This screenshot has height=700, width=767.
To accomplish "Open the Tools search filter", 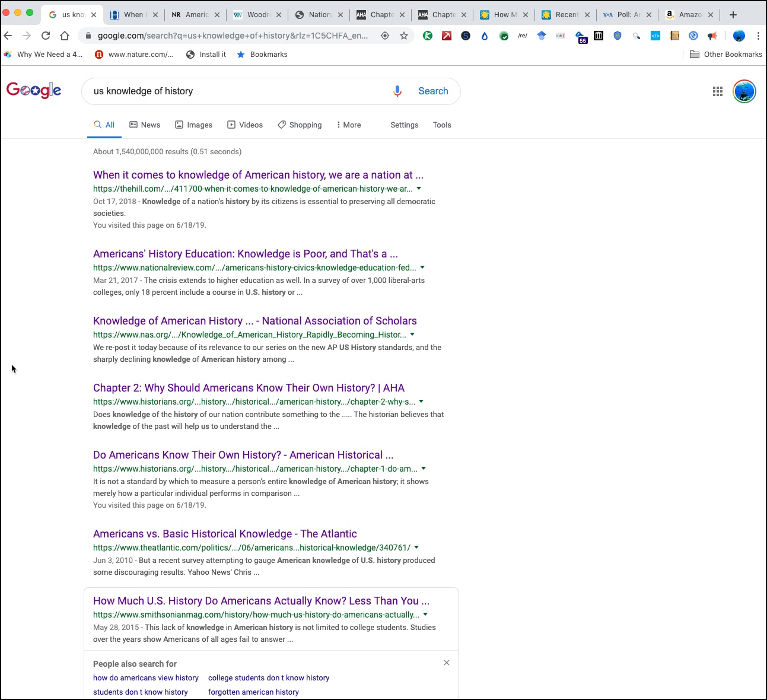I will [442, 125].
